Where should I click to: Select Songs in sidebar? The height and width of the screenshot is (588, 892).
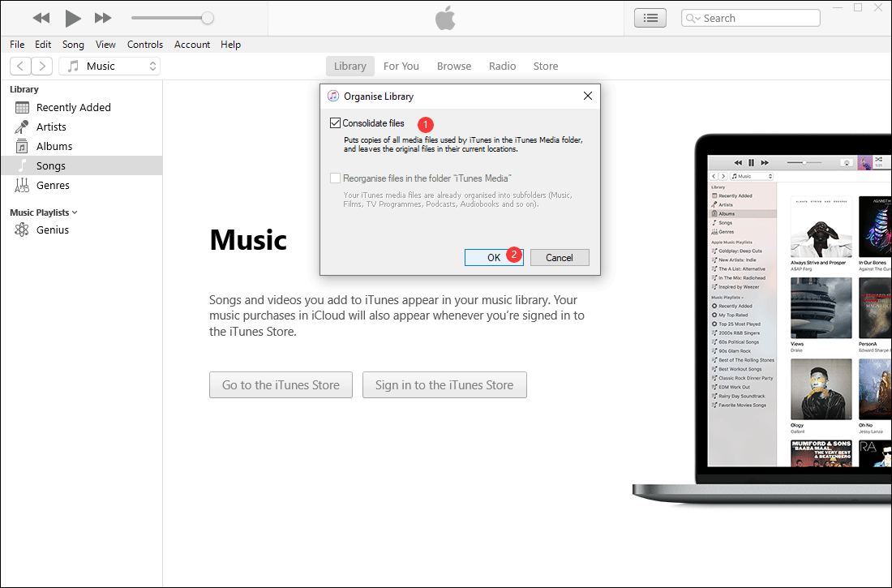81,165
